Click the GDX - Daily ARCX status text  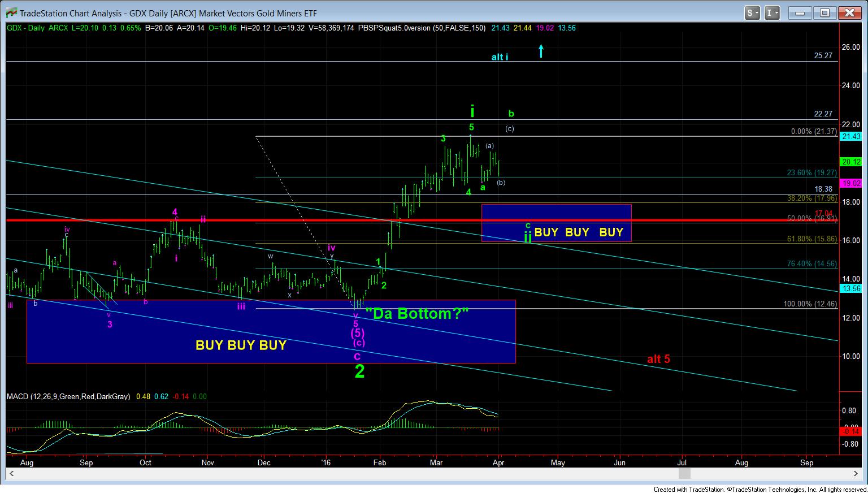(x=38, y=28)
